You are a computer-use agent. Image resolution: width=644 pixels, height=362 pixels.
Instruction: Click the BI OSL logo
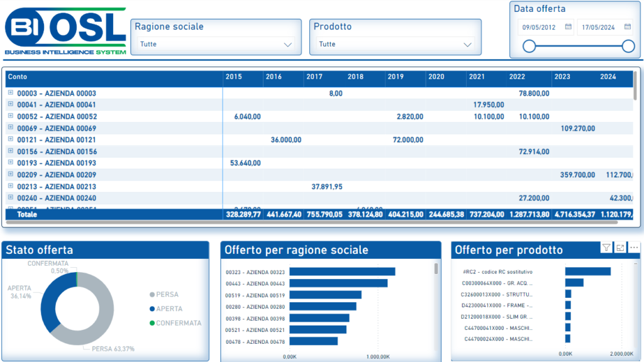[x=65, y=30]
